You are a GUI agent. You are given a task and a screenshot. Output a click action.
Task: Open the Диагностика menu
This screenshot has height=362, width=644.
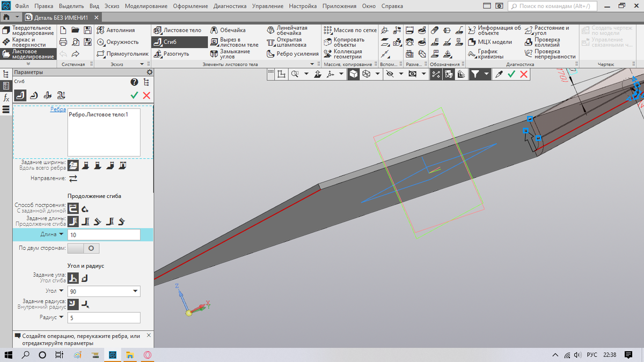click(230, 6)
